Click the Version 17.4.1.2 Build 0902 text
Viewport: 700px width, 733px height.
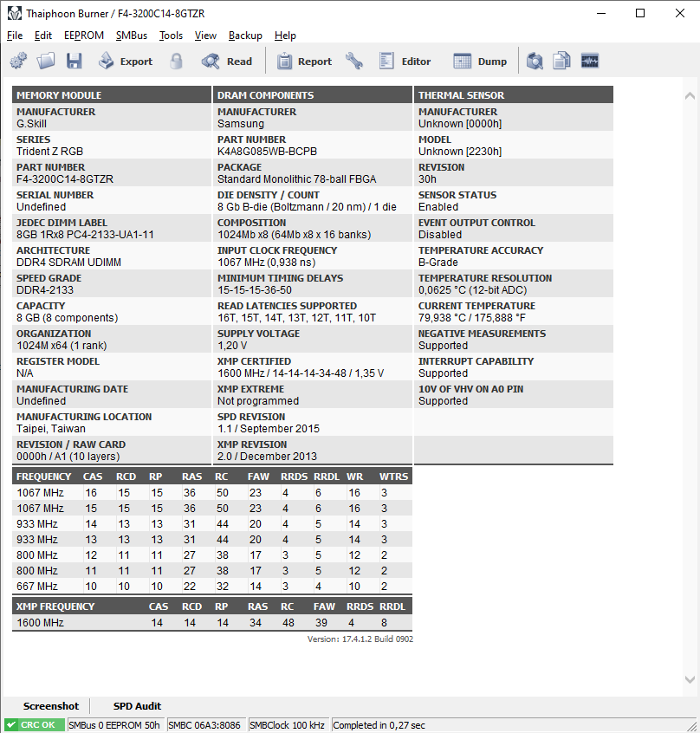(x=360, y=639)
